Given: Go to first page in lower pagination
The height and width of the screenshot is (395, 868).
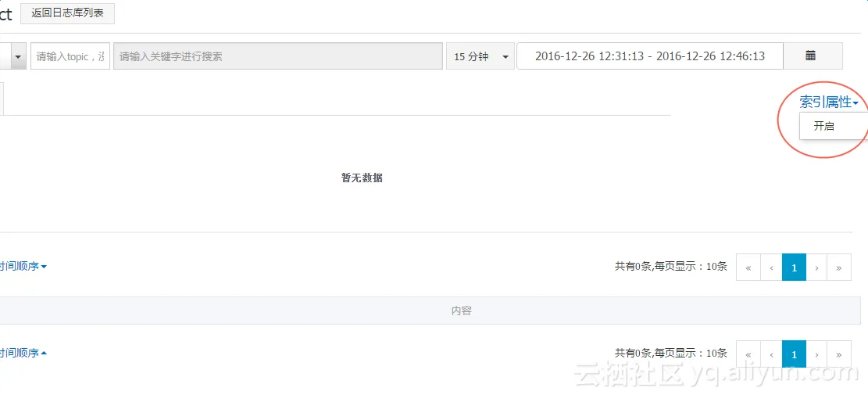Looking at the screenshot, I should 748,354.
